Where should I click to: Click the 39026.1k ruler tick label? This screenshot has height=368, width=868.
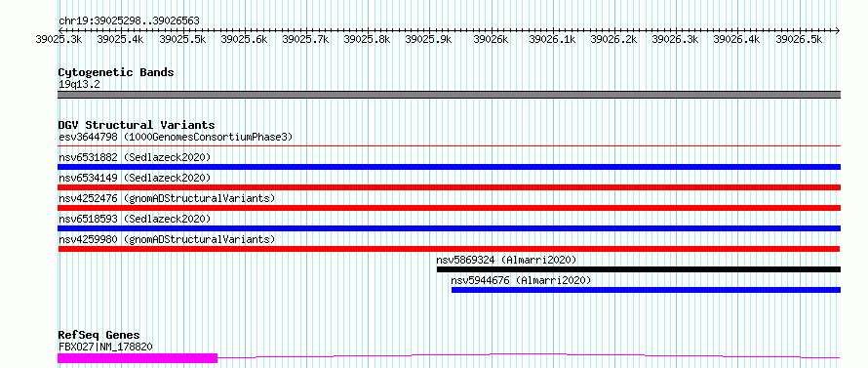pyautogui.click(x=552, y=39)
